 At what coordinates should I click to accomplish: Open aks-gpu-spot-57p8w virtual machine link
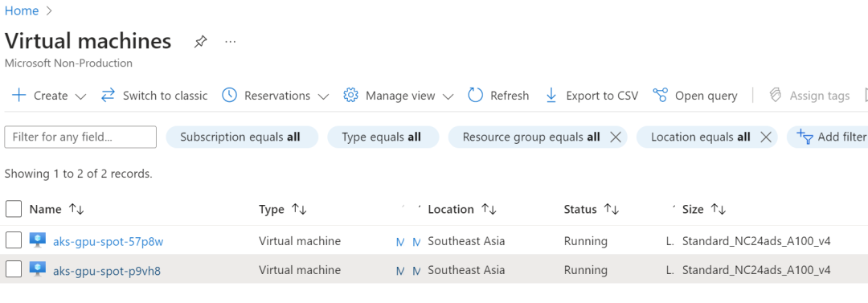click(108, 241)
